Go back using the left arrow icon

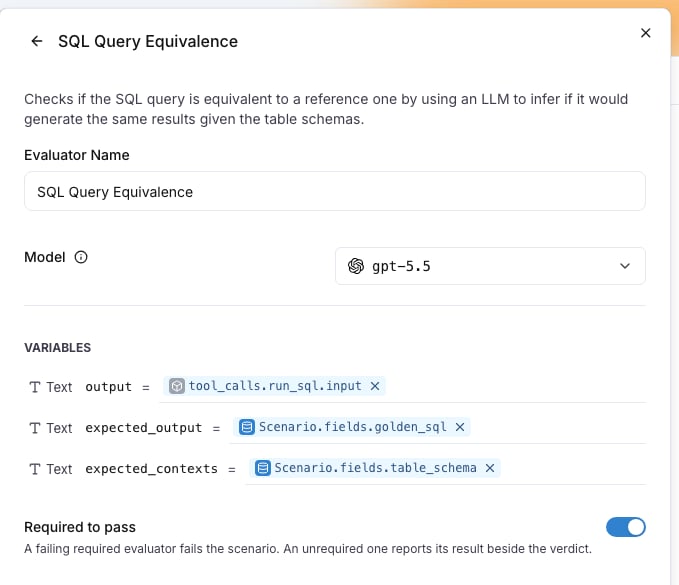[37, 41]
